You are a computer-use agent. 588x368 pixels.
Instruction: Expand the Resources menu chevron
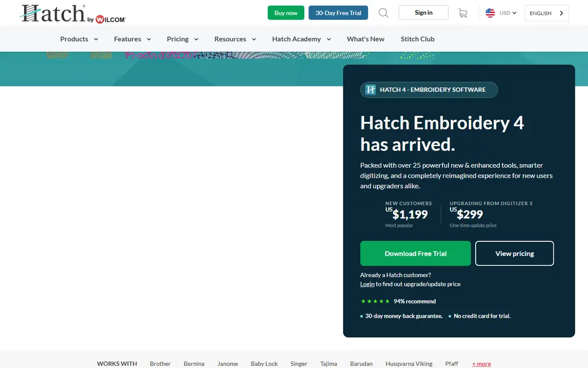[254, 39]
